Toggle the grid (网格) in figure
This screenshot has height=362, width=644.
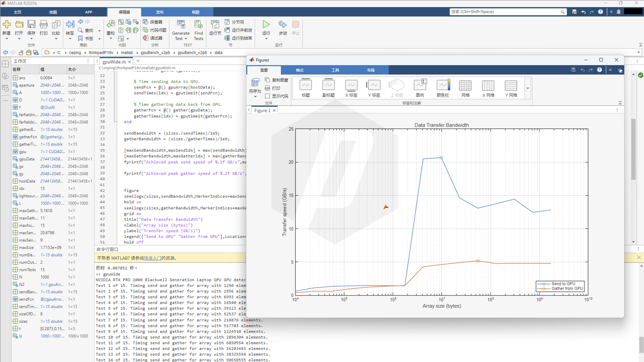[x=465, y=86]
